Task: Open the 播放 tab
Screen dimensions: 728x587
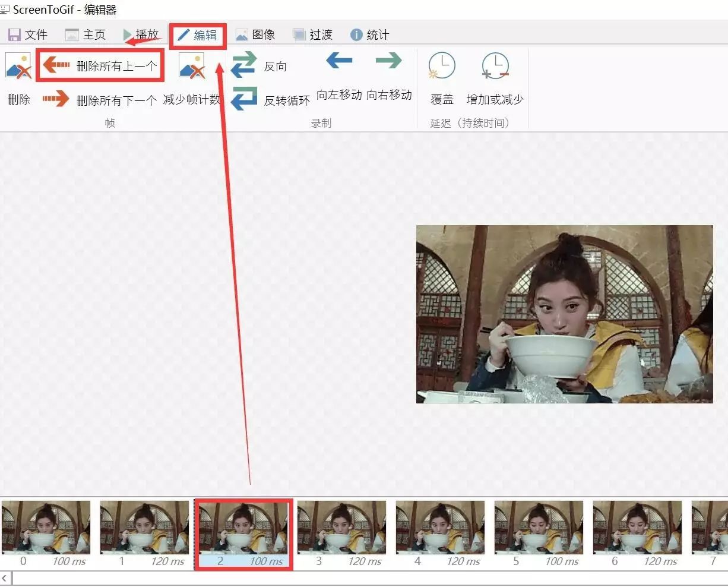Action: [141, 35]
